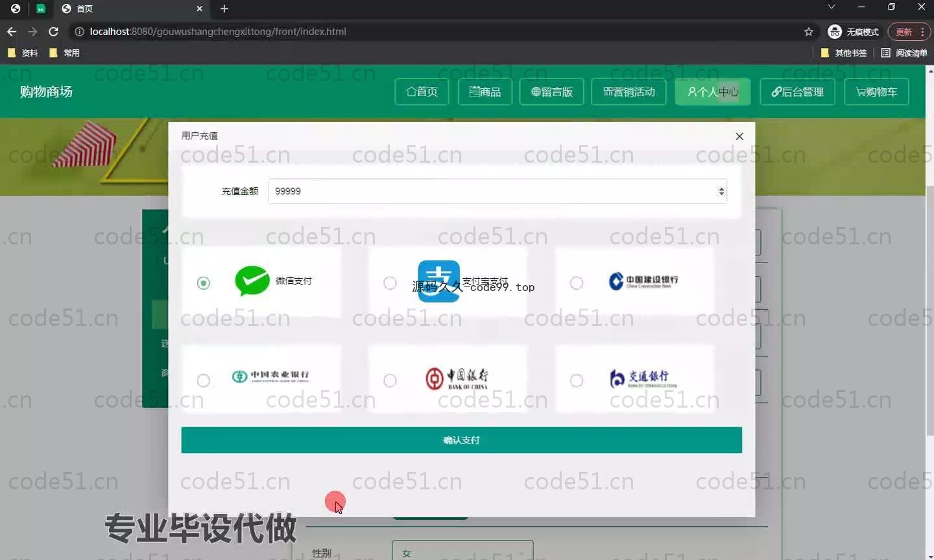Viewport: 934px width, 560px height.
Task: Select the Alipay radio button
Action: pos(390,283)
